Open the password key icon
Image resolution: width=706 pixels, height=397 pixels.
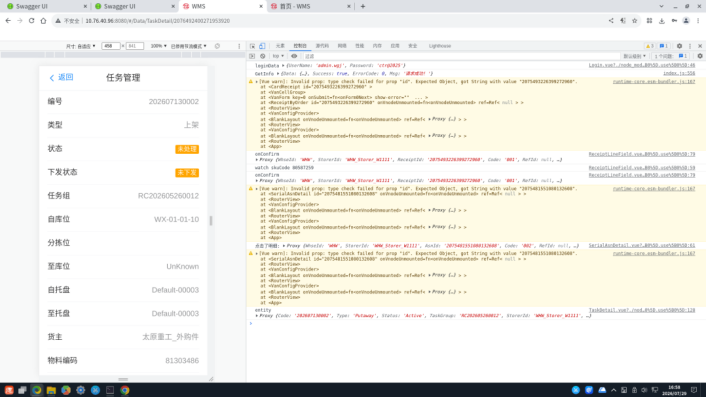click(674, 21)
